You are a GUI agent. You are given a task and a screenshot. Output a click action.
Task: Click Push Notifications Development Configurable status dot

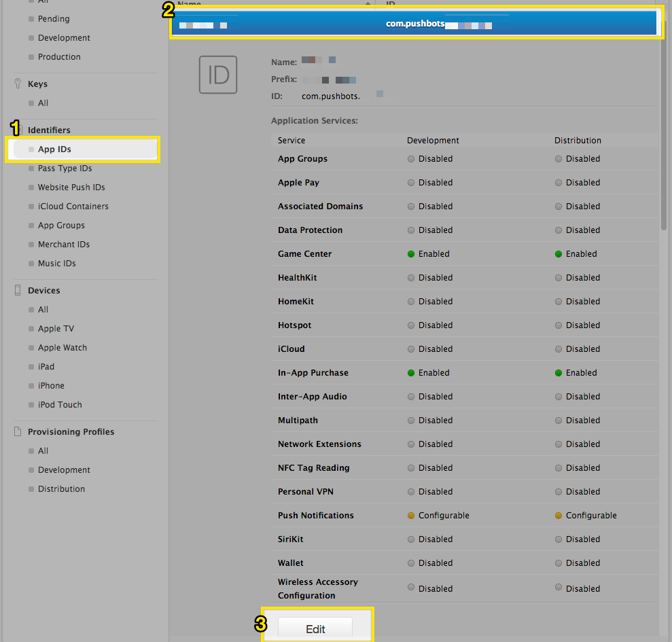coord(410,516)
